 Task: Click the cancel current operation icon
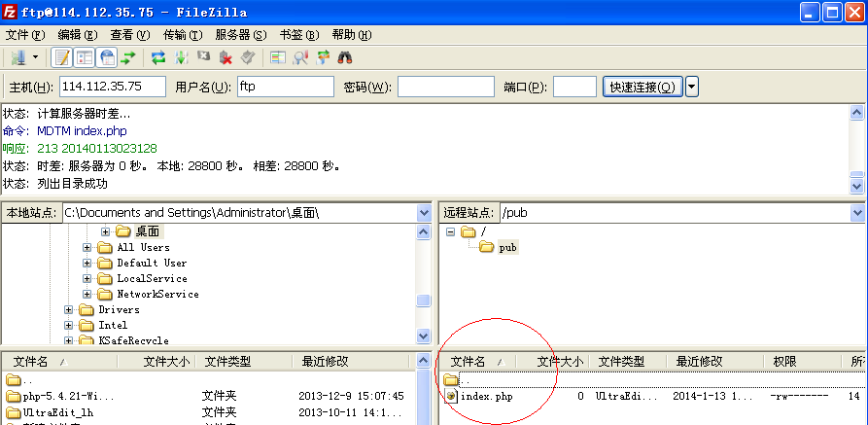tap(203, 58)
